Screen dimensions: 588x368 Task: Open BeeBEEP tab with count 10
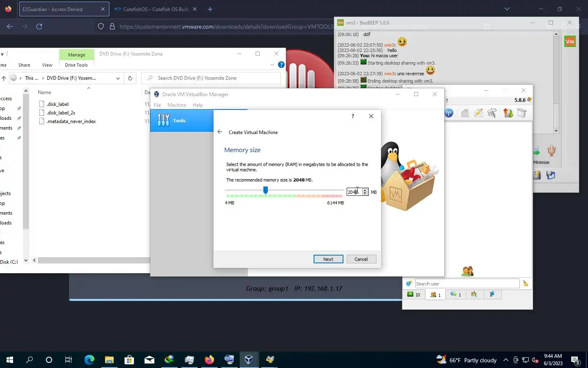point(414,294)
